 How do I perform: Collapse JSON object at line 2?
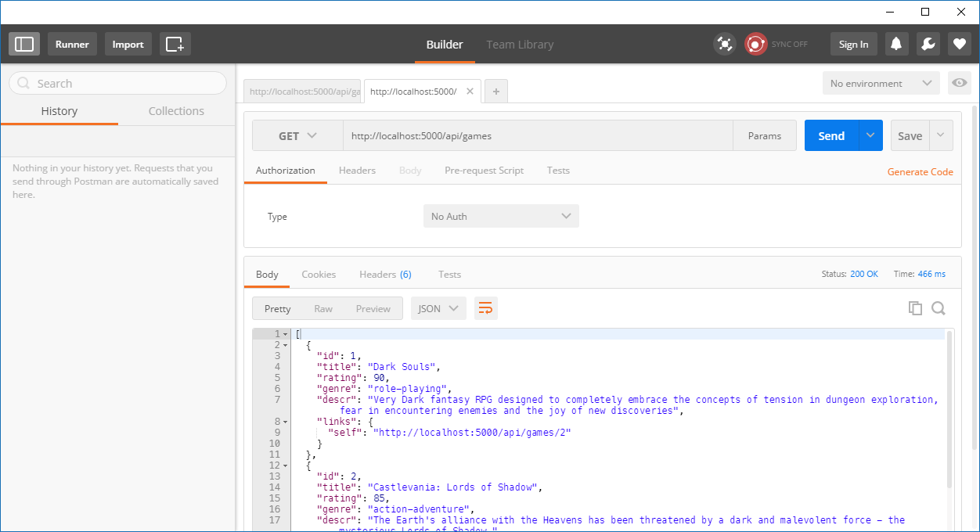click(x=286, y=345)
